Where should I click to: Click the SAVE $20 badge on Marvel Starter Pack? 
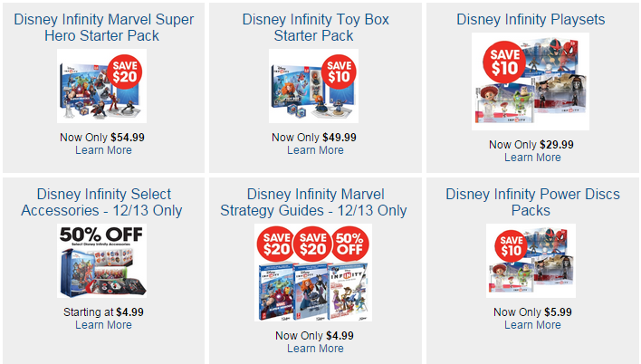128,73
